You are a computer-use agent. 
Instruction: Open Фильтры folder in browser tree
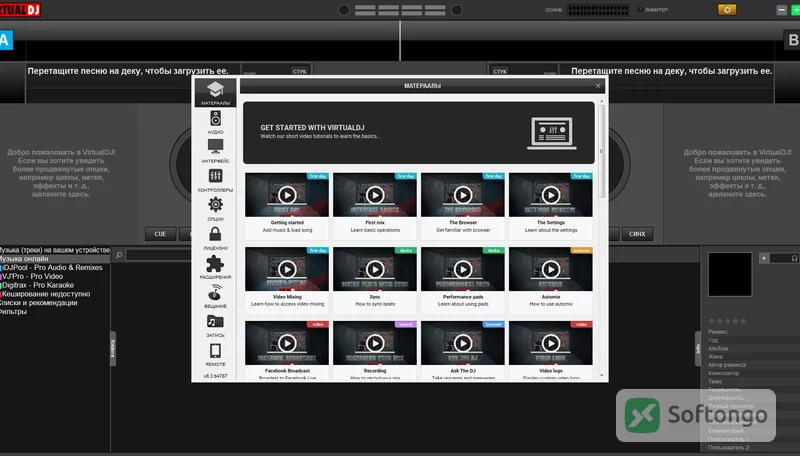click(13, 311)
